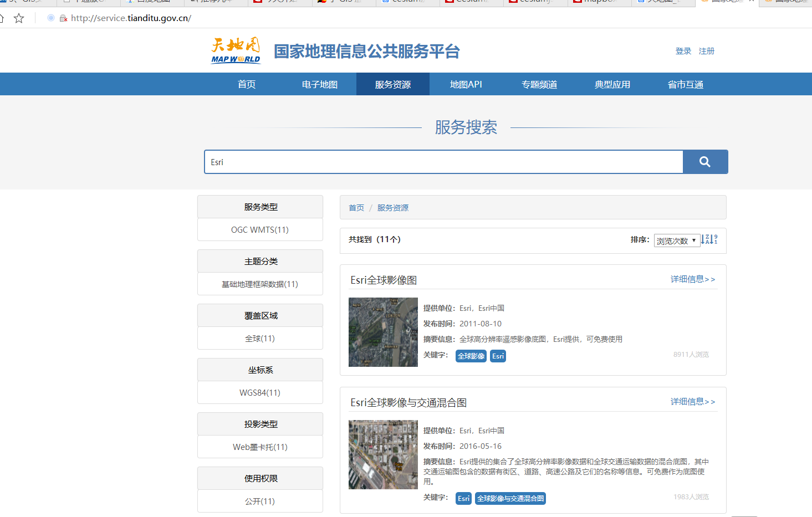The height and width of the screenshot is (517, 812).
Task: Click the search input containing Esri
Action: [x=443, y=162]
